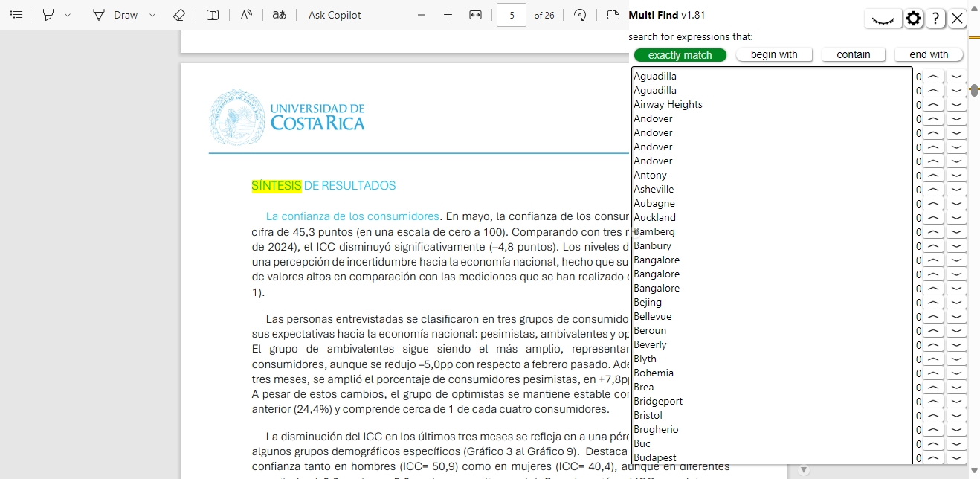Switch search mode to "begin with"
Viewport: 980px width, 479px height.
coord(774,54)
